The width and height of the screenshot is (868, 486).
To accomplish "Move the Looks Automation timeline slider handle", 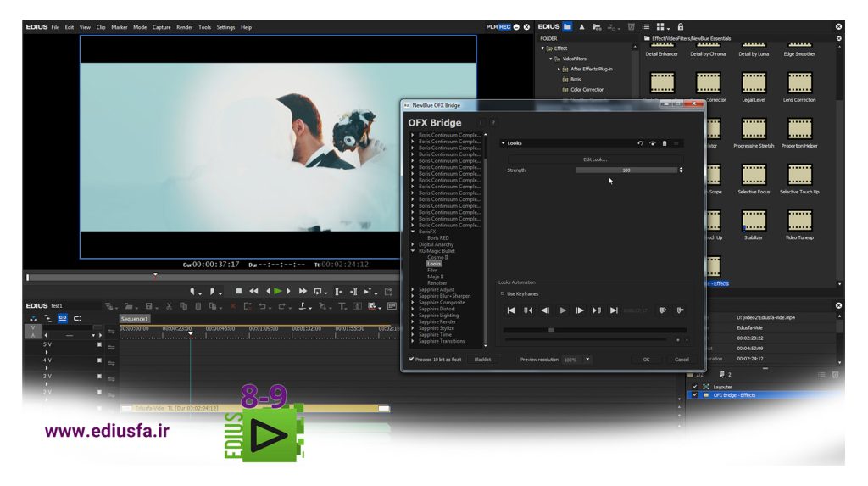I will [x=551, y=330].
